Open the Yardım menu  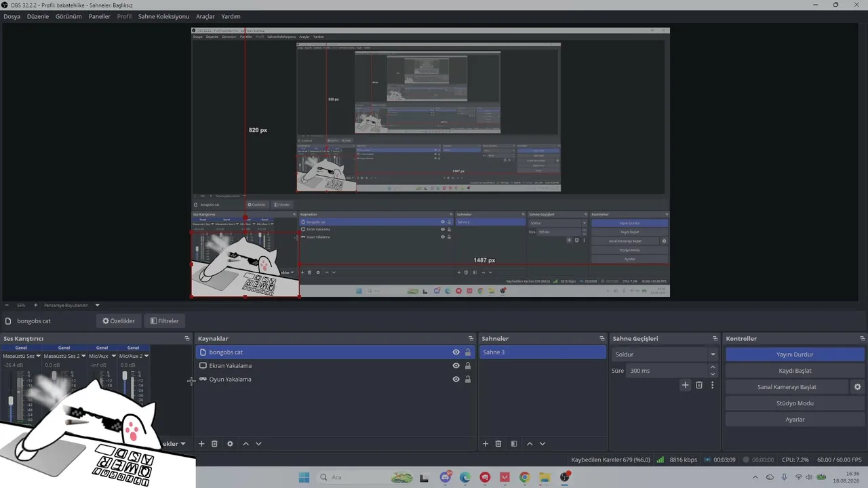pyautogui.click(x=231, y=16)
